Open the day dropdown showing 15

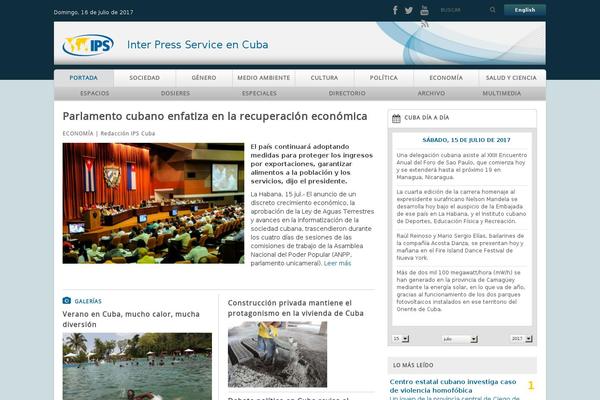tap(401, 339)
